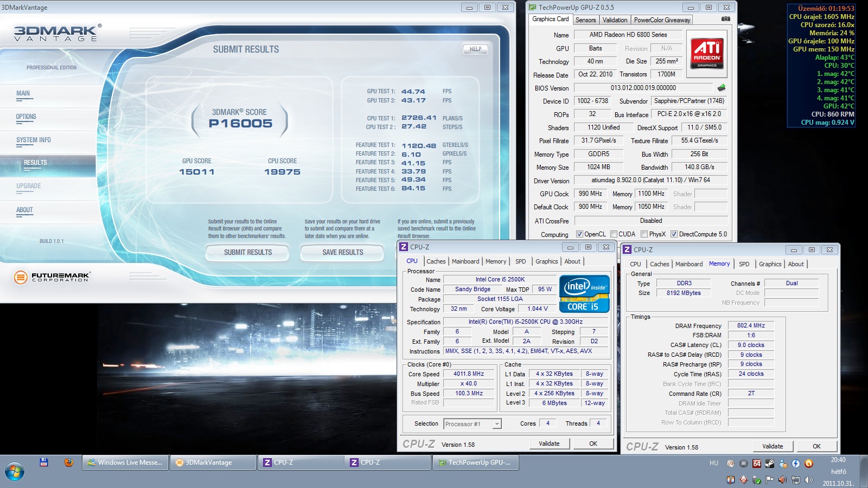Open the Mainboard tab in left CPU-Z
Screen dimensions: 868x488
465,261
